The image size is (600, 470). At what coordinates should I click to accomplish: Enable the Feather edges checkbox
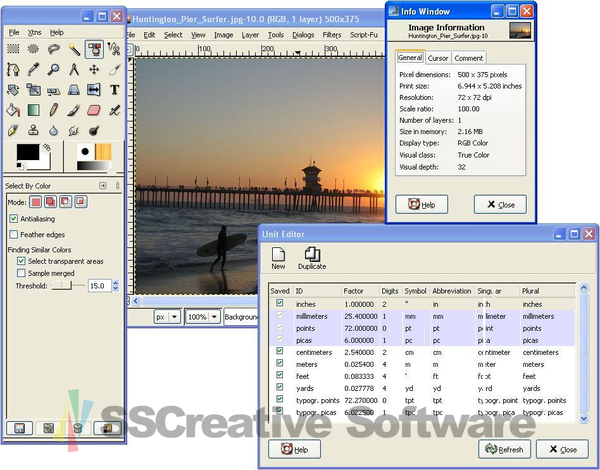pos(14,234)
